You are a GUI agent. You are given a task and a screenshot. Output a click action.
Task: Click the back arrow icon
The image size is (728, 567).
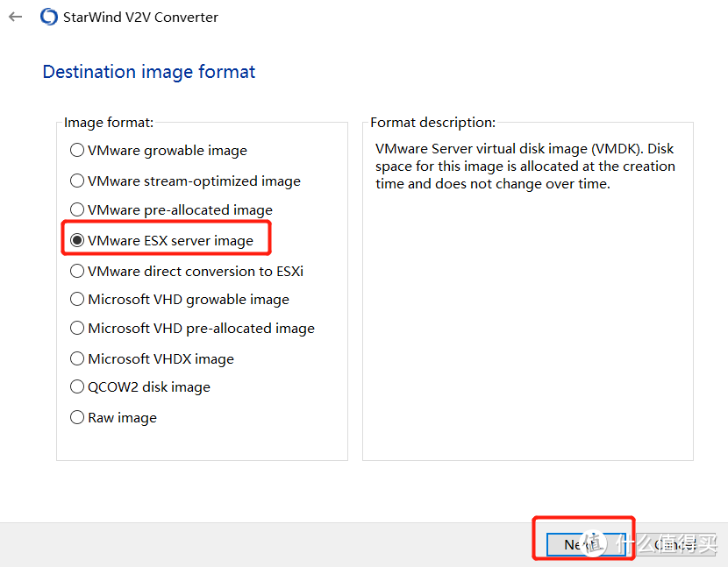16,17
